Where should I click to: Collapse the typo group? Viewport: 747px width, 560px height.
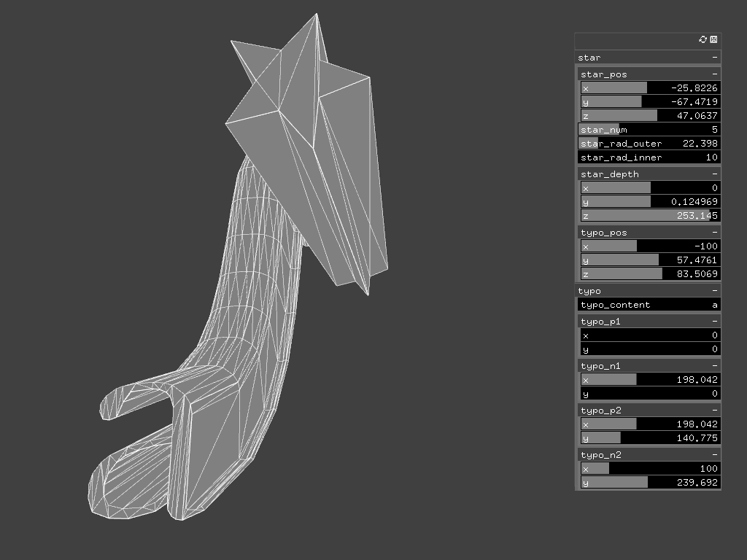[715, 290]
